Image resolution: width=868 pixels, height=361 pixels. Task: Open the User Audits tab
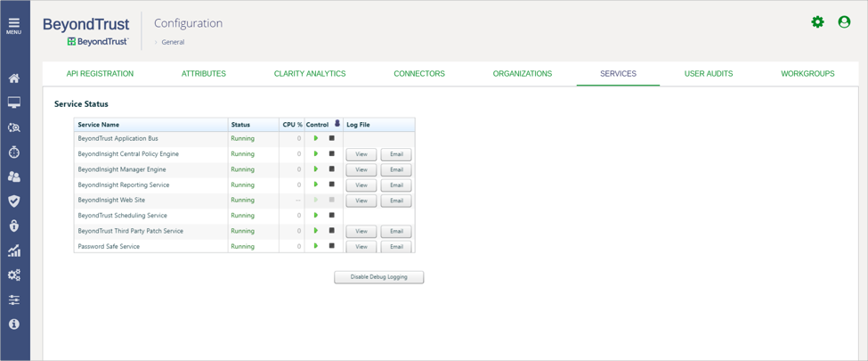click(x=708, y=74)
